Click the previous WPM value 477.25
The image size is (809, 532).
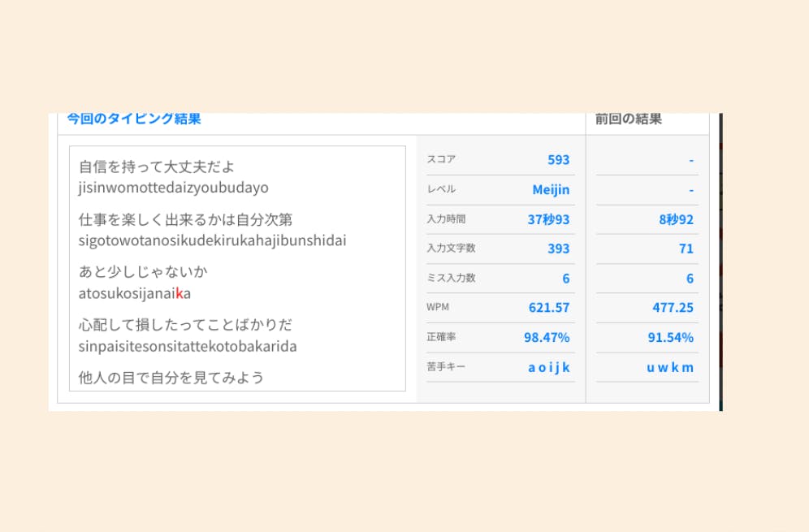[673, 308]
